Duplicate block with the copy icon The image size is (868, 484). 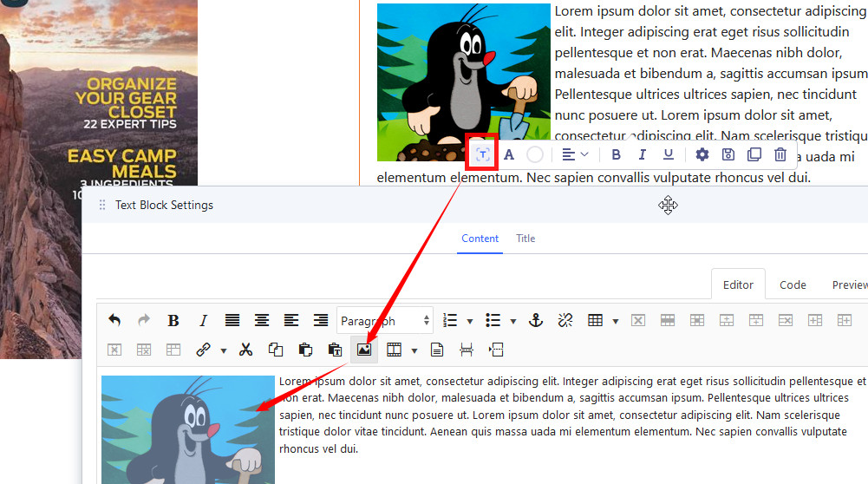click(x=754, y=154)
